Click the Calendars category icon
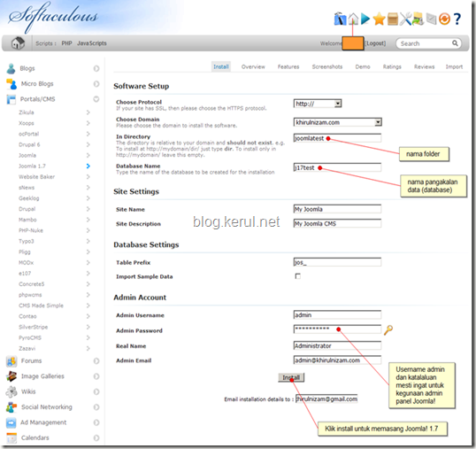476x449 pixels. tap(12, 437)
